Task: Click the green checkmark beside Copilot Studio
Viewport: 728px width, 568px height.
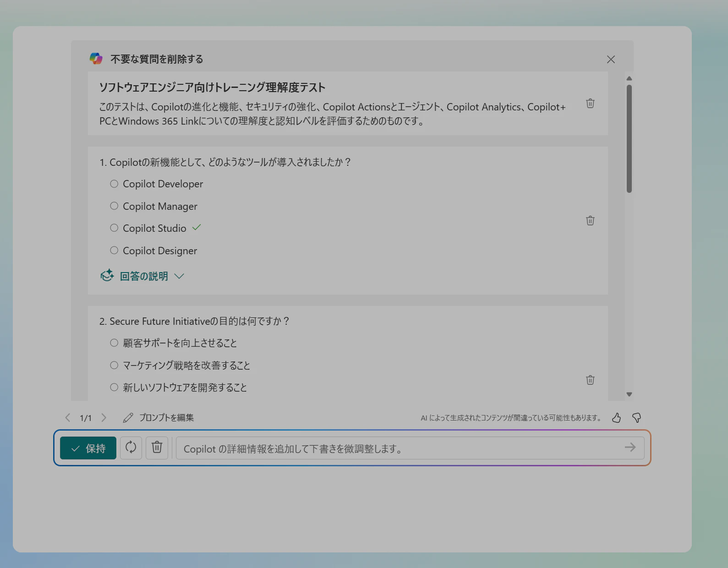Action: pyautogui.click(x=197, y=227)
